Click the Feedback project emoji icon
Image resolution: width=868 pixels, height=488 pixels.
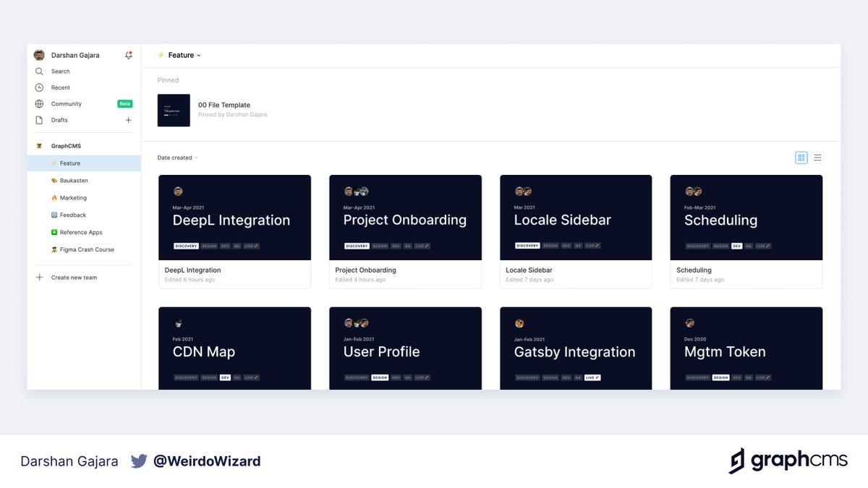click(x=54, y=215)
